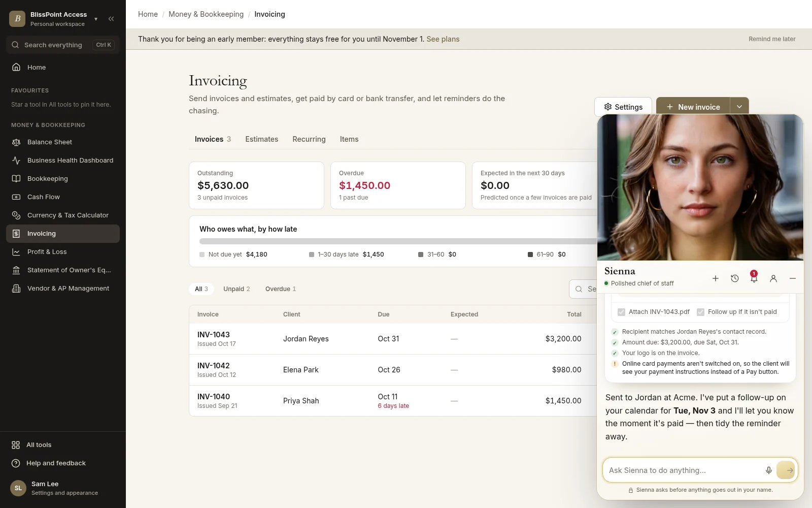Viewport: 812px width, 508px height.
Task: Activate microphone in Sienna input
Action: pos(769,470)
